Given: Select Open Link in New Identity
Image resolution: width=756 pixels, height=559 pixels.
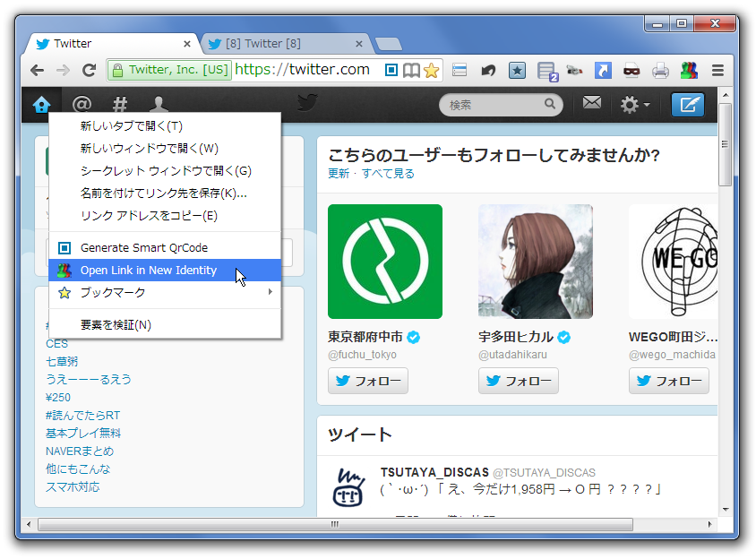Looking at the screenshot, I should point(165,271).
